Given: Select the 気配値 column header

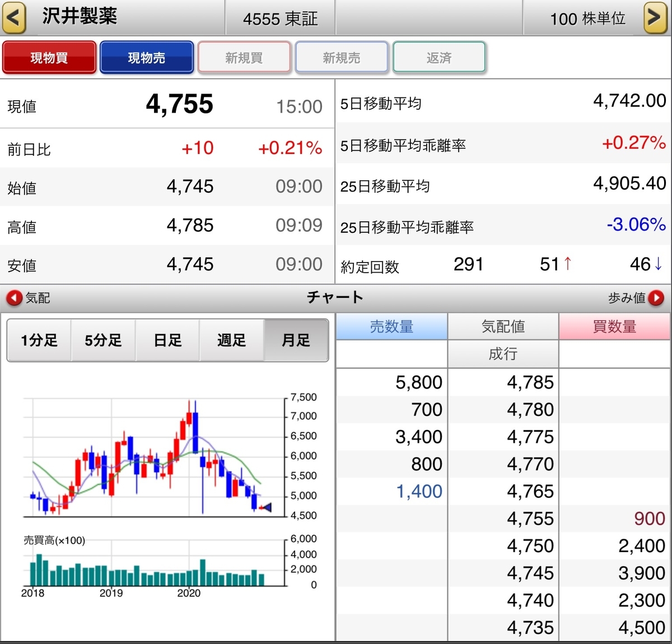Looking at the screenshot, I should [x=503, y=326].
